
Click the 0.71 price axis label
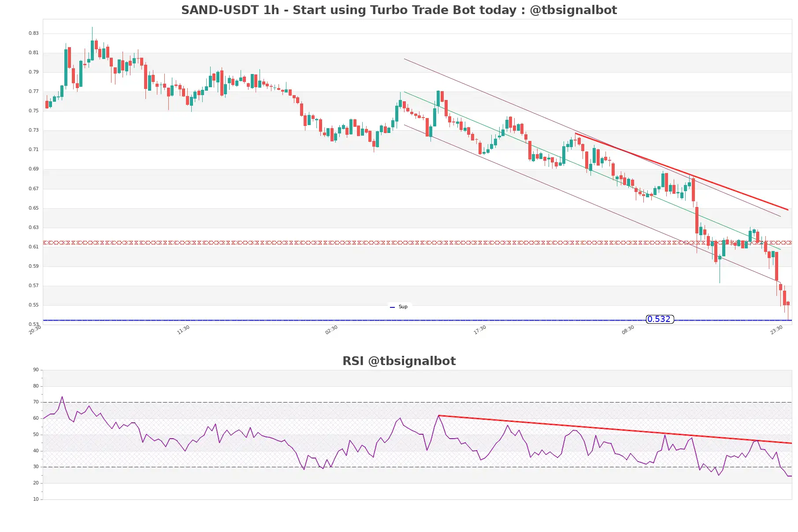tap(33, 150)
